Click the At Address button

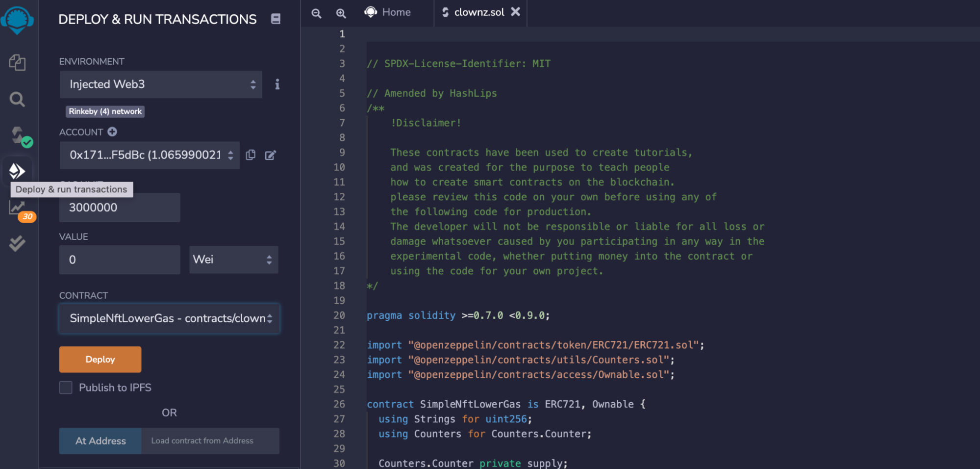pos(101,441)
